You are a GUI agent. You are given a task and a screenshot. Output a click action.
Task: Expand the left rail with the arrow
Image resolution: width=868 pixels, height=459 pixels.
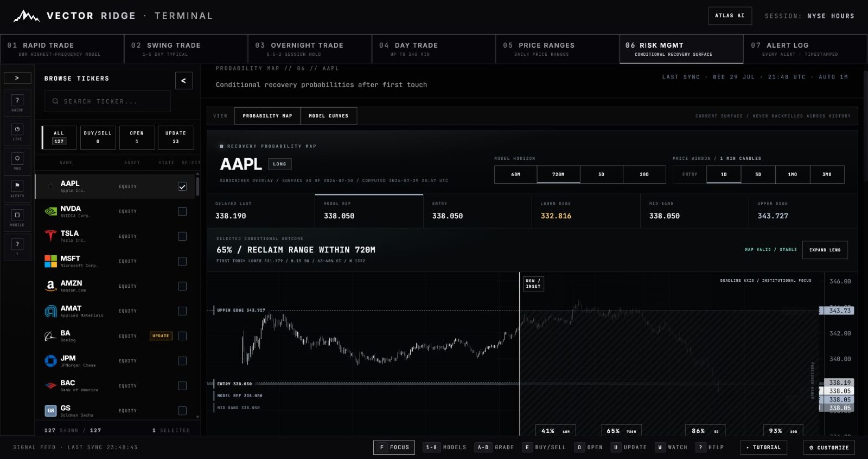click(17, 78)
